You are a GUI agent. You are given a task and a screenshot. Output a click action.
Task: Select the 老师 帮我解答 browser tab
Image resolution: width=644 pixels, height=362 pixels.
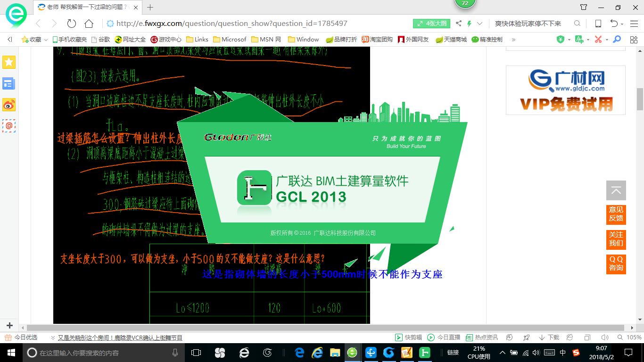click(x=88, y=7)
